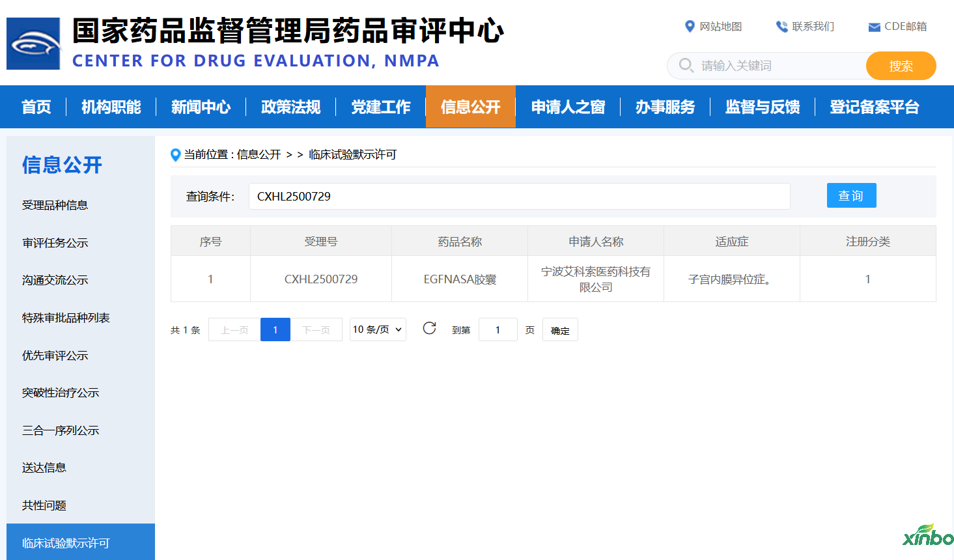The height and width of the screenshot is (560, 954).
Task: Click the CDE fish logo icon
Action: (33, 44)
